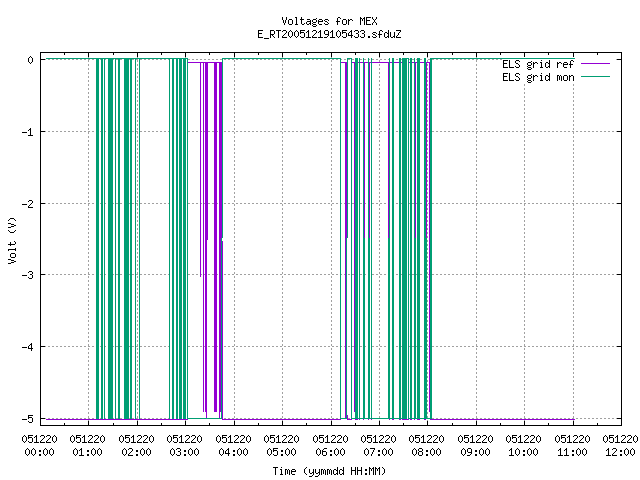Click the x-axis time label 07:00
The width and height of the screenshot is (640, 480).
click(x=378, y=452)
